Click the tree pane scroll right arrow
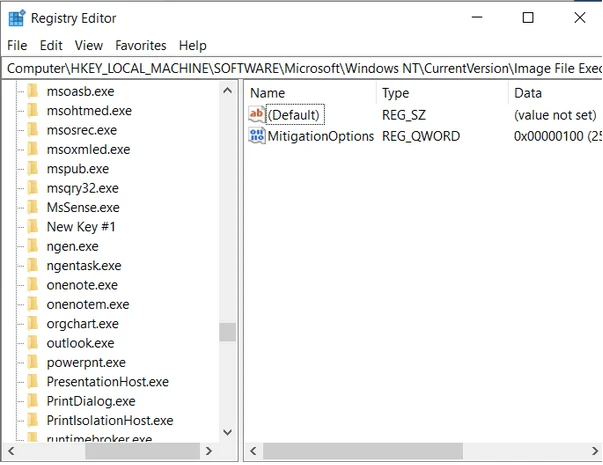The image size is (603, 465). pos(209,451)
